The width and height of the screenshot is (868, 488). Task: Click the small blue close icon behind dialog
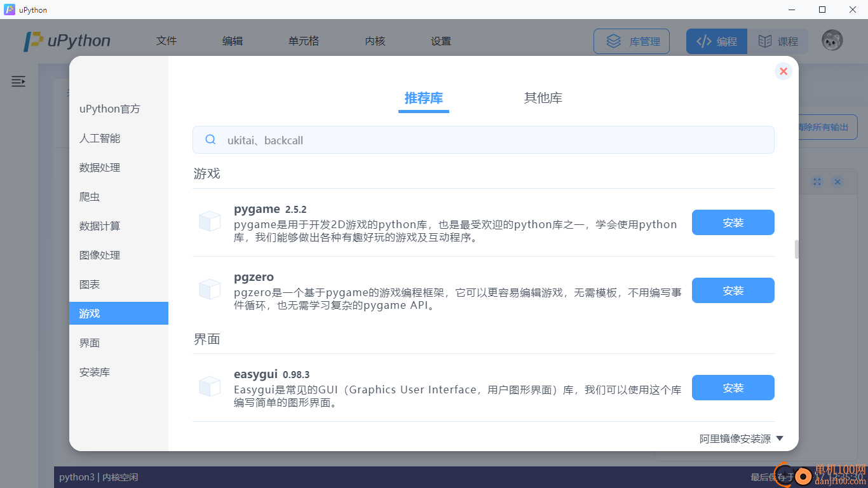click(837, 182)
